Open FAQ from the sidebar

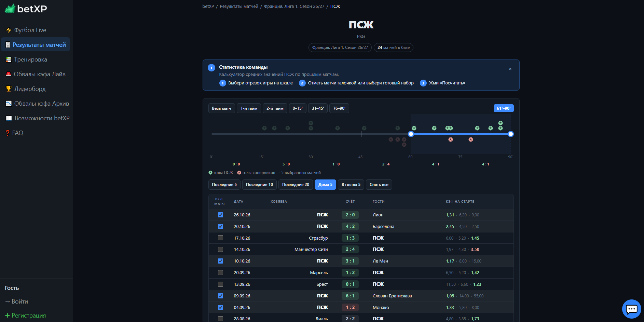click(14, 133)
